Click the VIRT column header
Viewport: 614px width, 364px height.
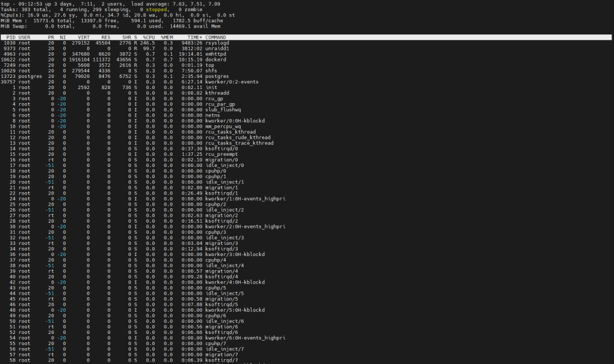tap(84, 37)
